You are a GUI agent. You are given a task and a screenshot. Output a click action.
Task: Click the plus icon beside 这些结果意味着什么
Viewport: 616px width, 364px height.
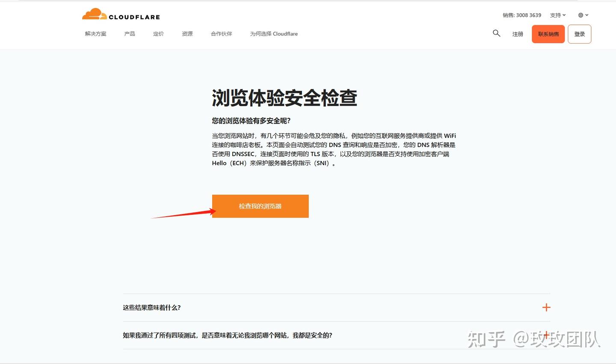tap(546, 307)
